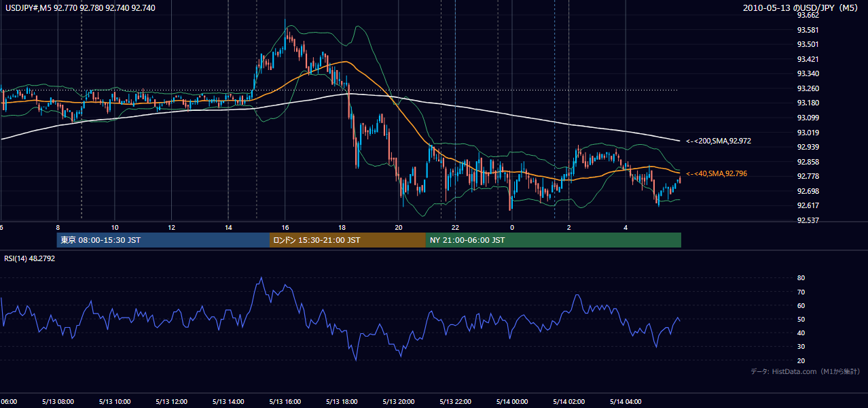The width and height of the screenshot is (868, 408).
Task: Click the 2010-05-13 USD/JPY (M5) chart title
Action: point(801,7)
